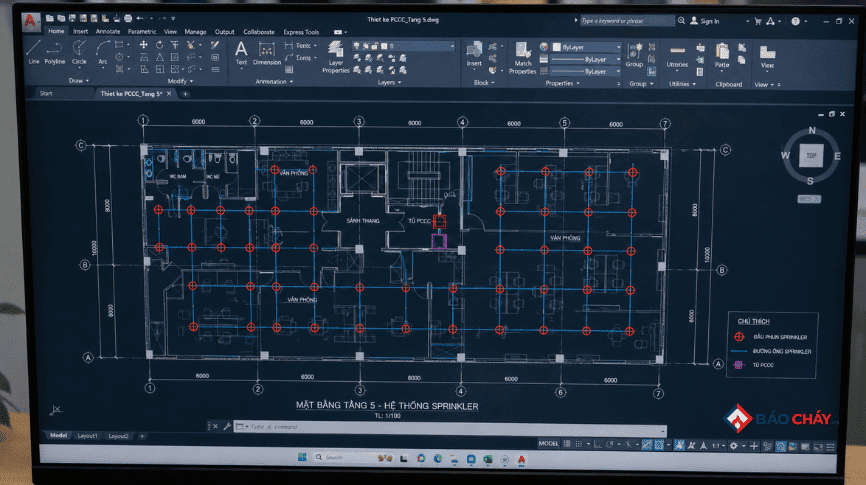Add a new drawing tab with plus
Screen dimensions: 866x485
[185, 94]
